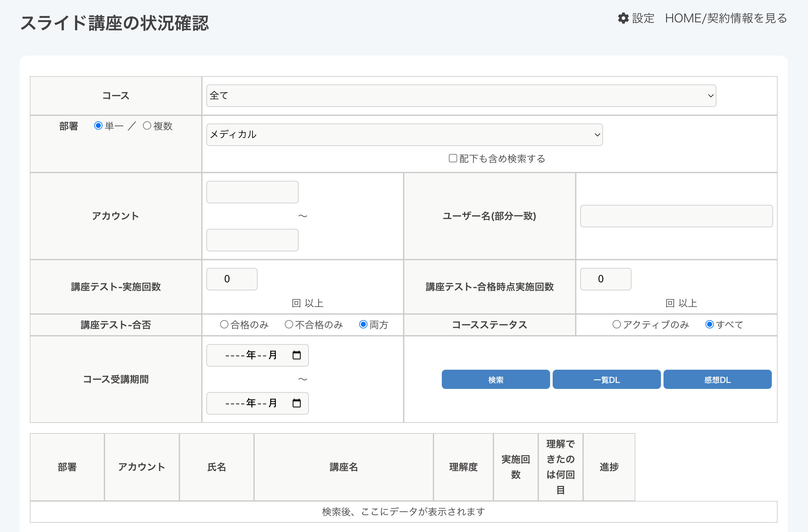
Task: Enable the 配下も含め検索する checkbox
Action: coord(453,158)
